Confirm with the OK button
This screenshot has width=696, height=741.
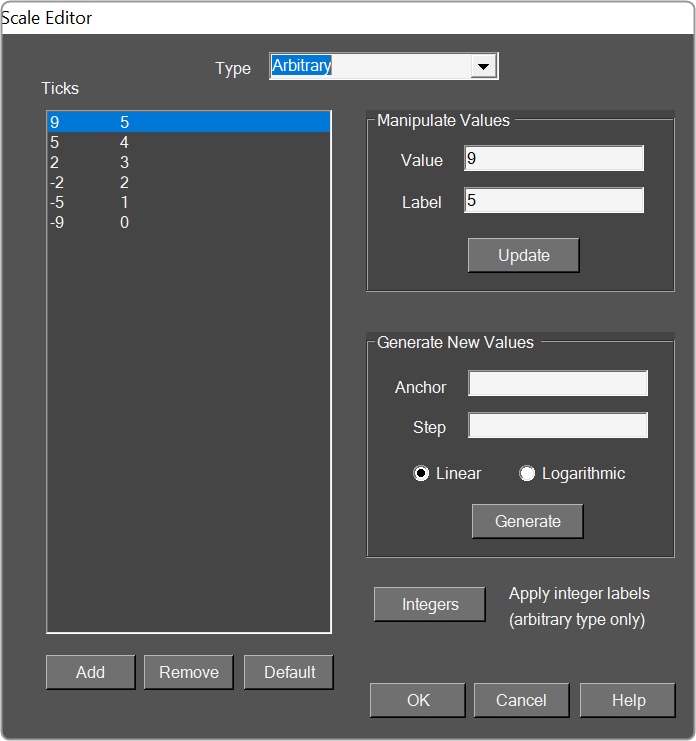coord(418,700)
